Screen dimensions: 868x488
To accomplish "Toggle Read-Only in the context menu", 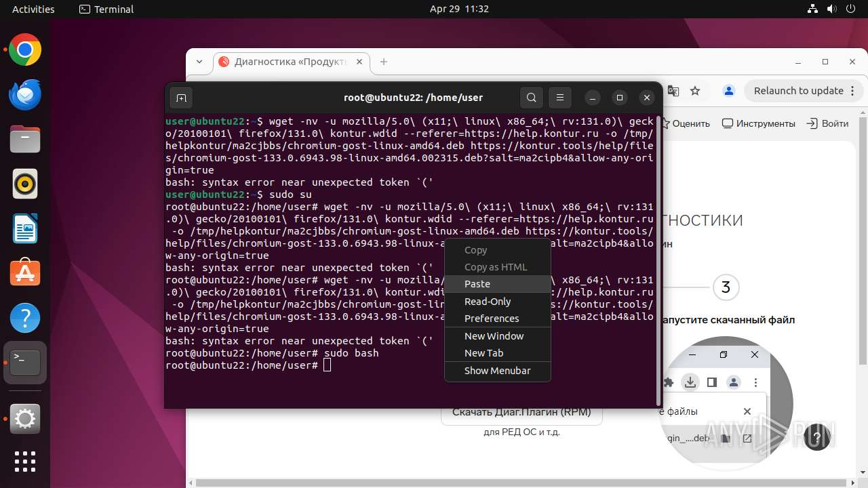I will [497, 302].
